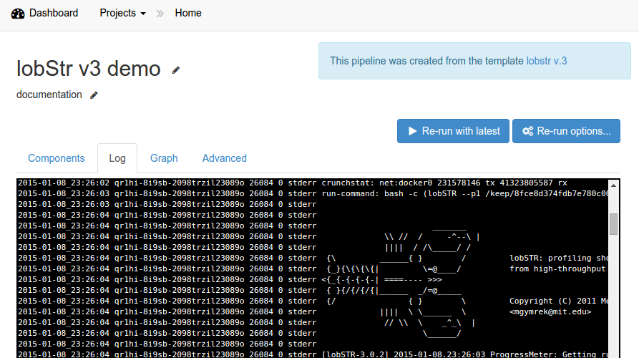Click the play icon on Re-run with latest

coord(412,131)
